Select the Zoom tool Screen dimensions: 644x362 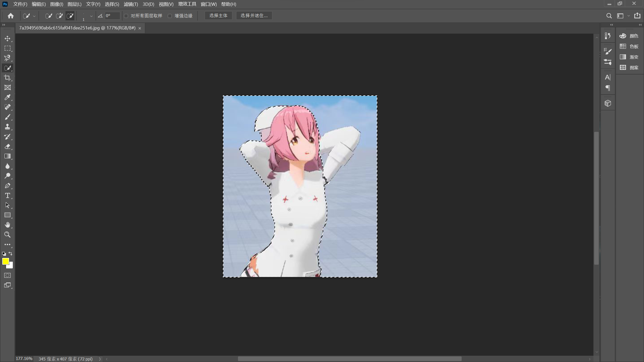pyautogui.click(x=8, y=235)
